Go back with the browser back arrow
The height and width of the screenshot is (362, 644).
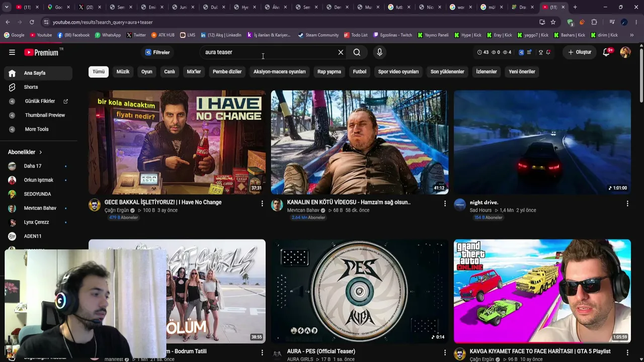[x=8, y=22]
